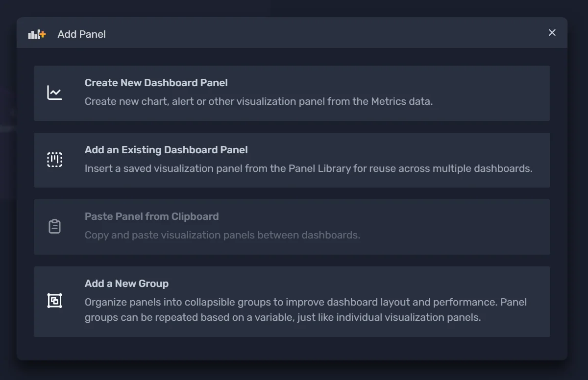
Task: Open the Create New Dashboard Panel option
Action: 292,93
